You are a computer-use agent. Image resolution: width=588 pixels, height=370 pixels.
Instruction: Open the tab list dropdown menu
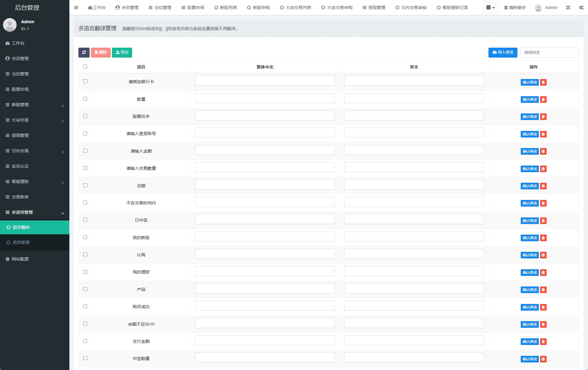pyautogui.click(x=490, y=8)
